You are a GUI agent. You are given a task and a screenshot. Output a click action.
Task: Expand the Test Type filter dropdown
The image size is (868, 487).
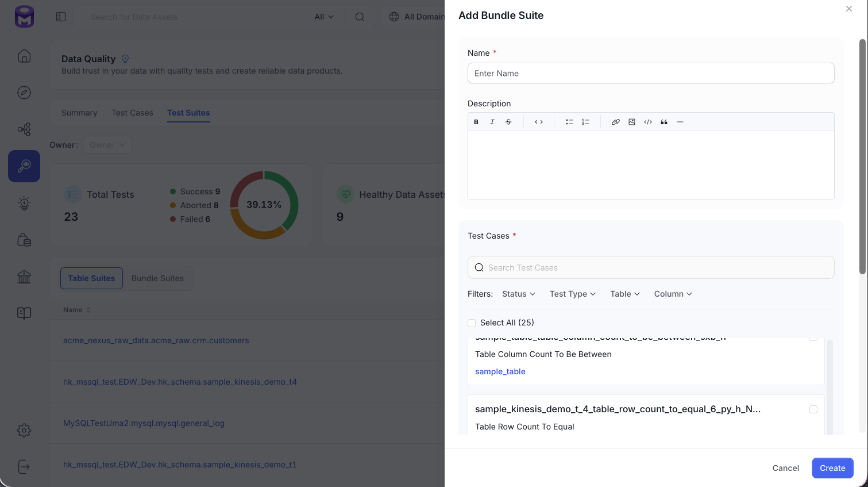(x=573, y=294)
